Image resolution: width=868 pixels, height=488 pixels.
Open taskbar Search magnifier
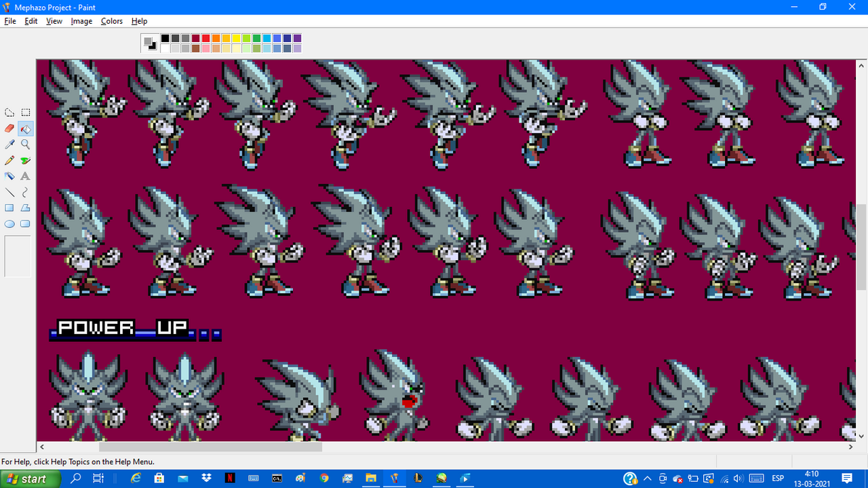coord(76,478)
